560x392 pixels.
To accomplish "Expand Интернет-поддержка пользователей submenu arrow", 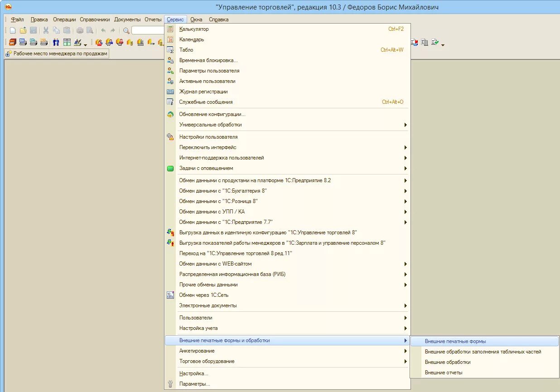I will click(406, 158).
